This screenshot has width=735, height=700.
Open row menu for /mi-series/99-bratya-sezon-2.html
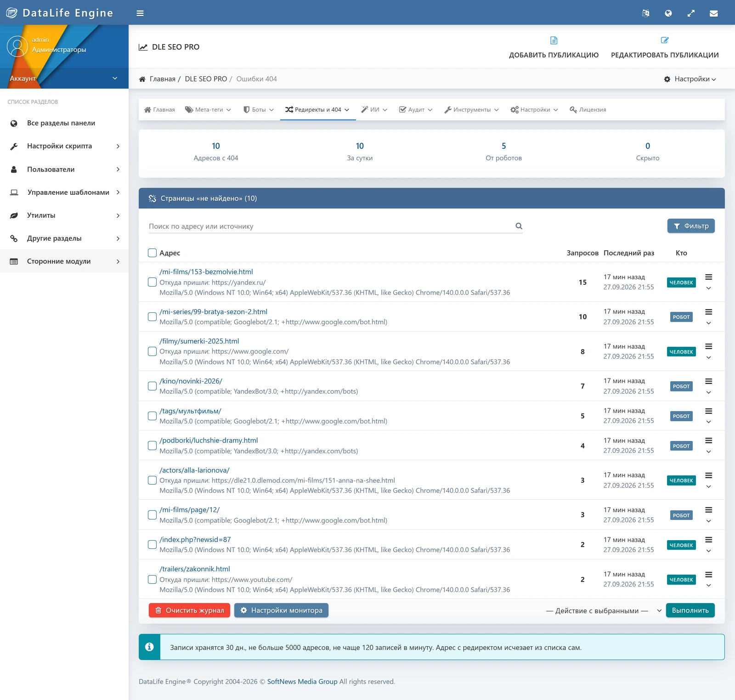pyautogui.click(x=709, y=317)
